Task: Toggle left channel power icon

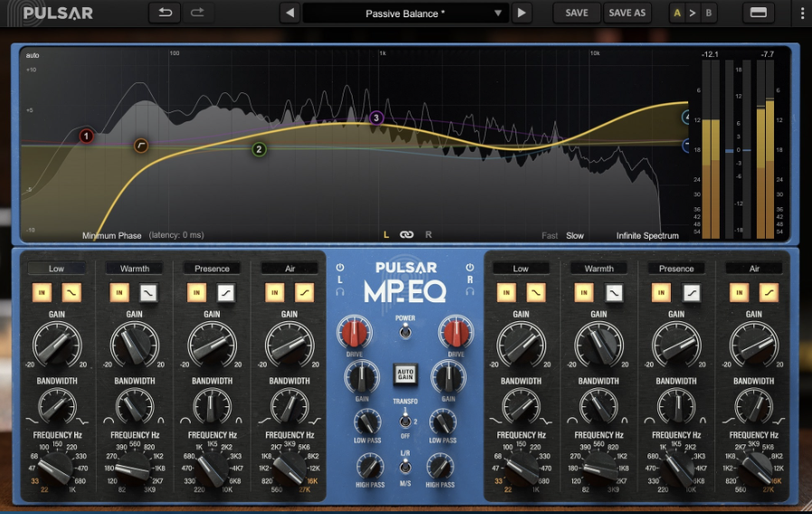Action: (x=340, y=267)
